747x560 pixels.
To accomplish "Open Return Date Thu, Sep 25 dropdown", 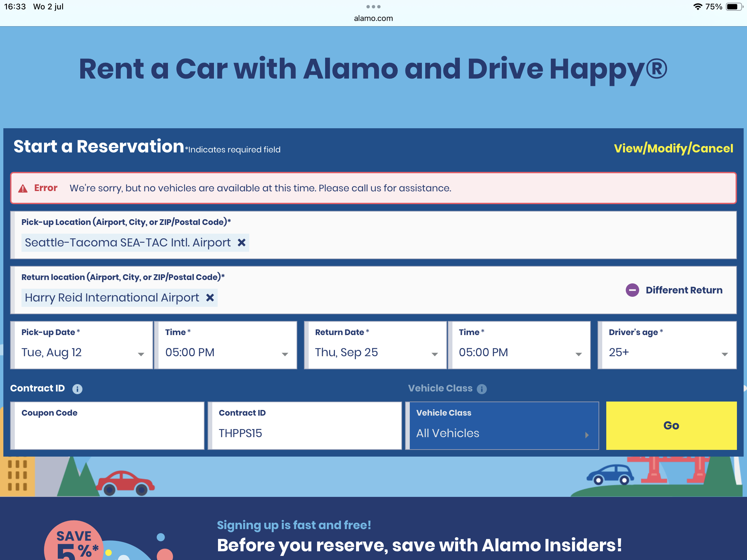I will 376,353.
